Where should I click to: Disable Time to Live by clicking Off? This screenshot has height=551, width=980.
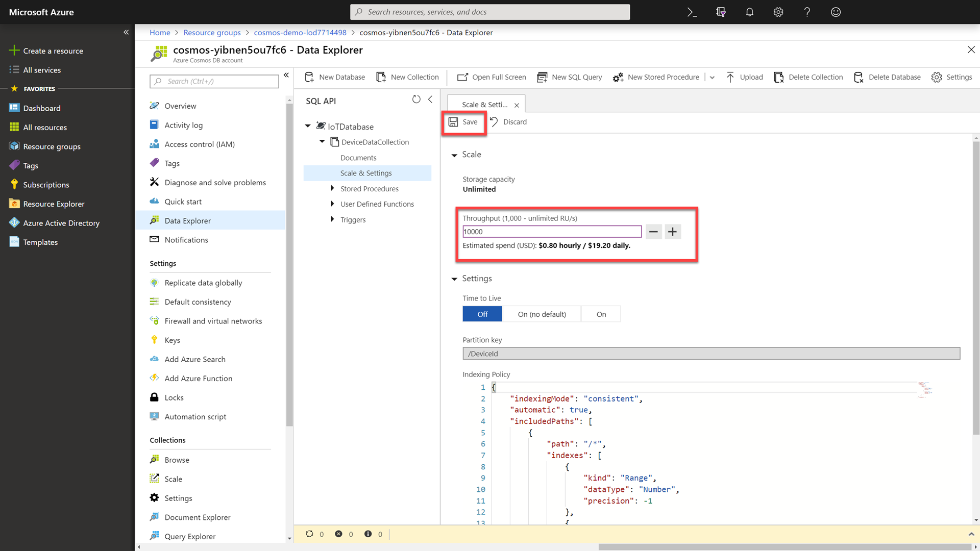[x=482, y=314]
